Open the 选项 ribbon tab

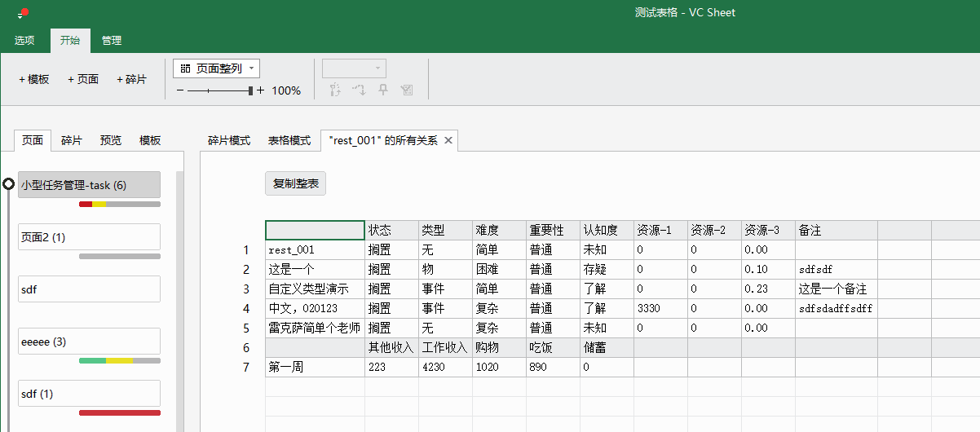tap(24, 40)
